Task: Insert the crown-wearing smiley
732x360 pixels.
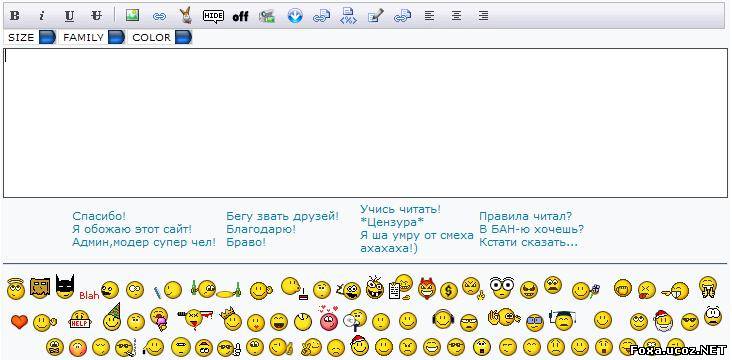Action: coord(232,319)
